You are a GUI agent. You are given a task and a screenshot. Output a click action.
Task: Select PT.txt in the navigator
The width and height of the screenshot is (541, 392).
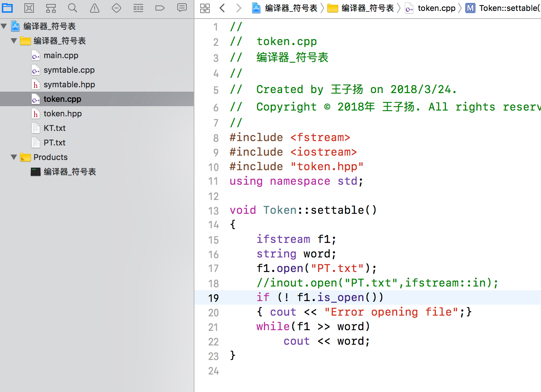[x=97, y=143]
